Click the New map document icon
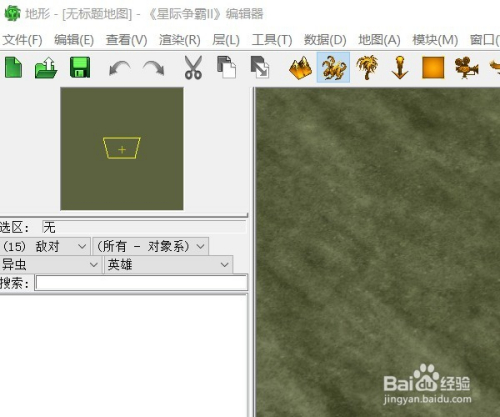The height and width of the screenshot is (417, 500). click(x=14, y=67)
